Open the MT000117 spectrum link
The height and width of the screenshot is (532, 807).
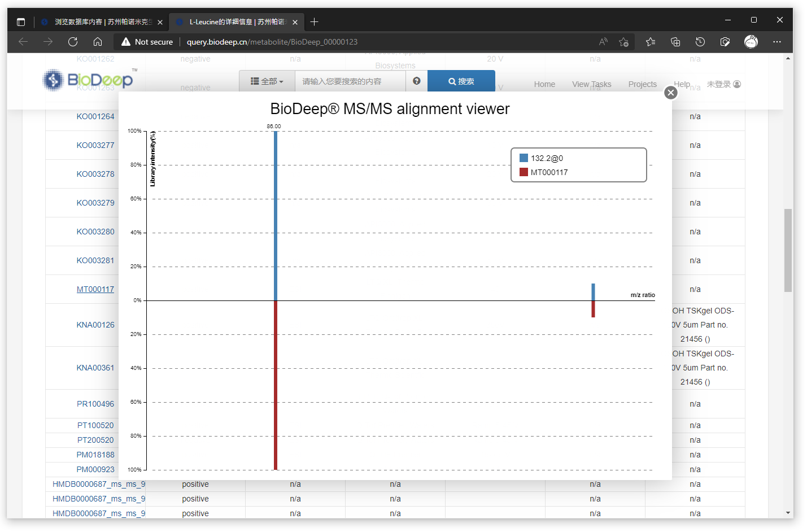95,289
